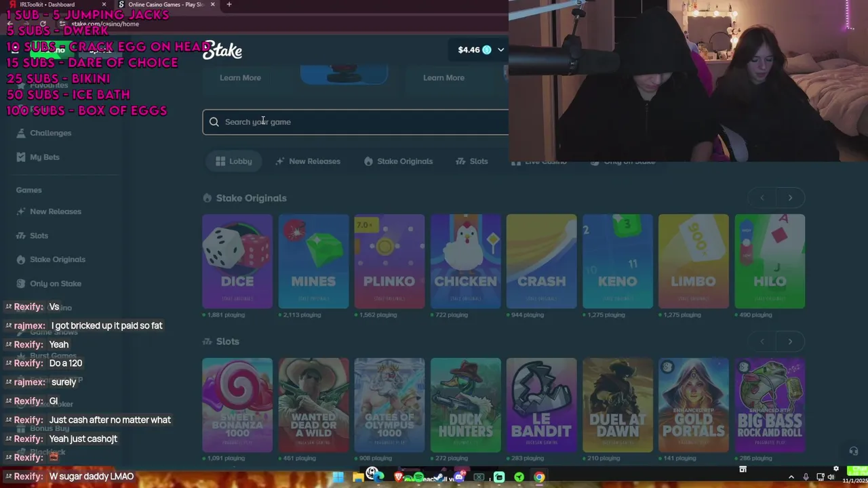This screenshot has height=488, width=868.
Task: Open the Plinko game thumbnail
Action: point(389,261)
